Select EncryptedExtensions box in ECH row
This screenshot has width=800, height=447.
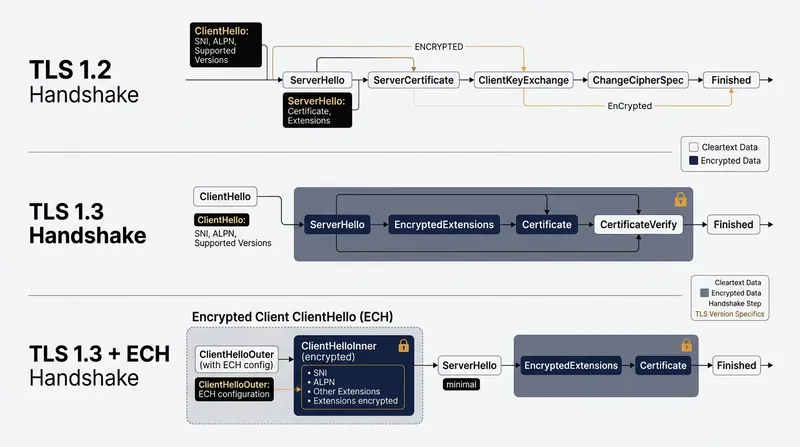click(x=571, y=365)
